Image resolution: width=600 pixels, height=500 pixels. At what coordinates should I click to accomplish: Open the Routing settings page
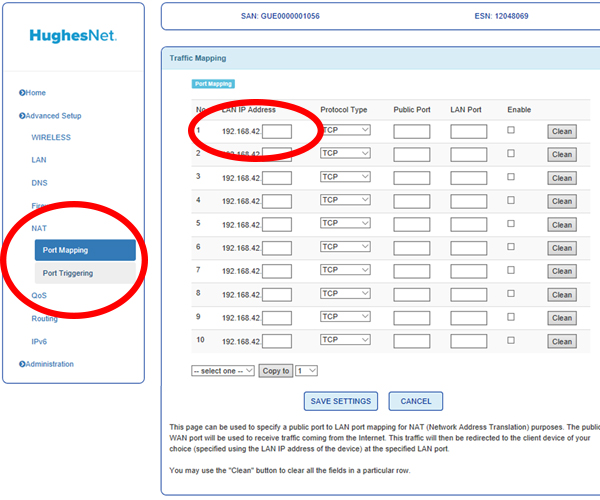[x=44, y=318]
